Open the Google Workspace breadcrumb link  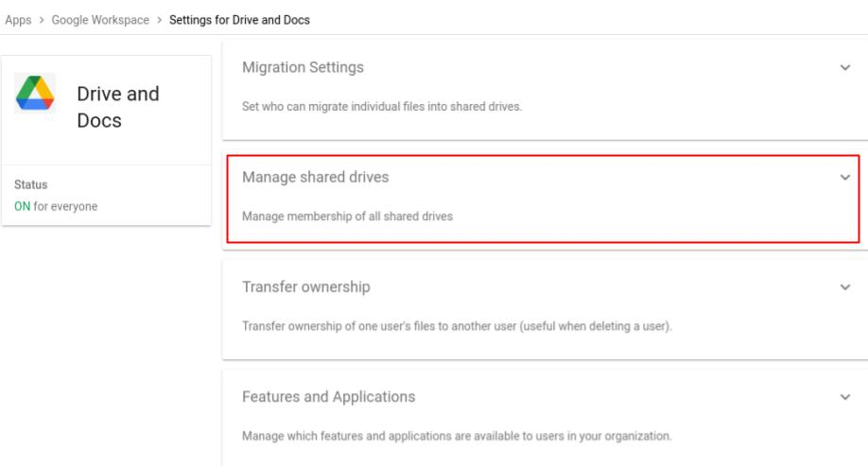[100, 20]
